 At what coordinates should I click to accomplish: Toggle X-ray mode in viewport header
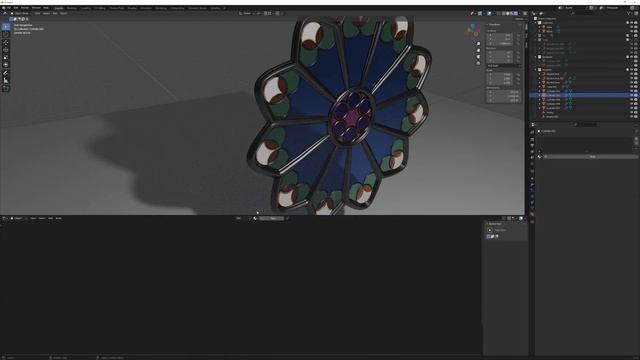click(498, 13)
